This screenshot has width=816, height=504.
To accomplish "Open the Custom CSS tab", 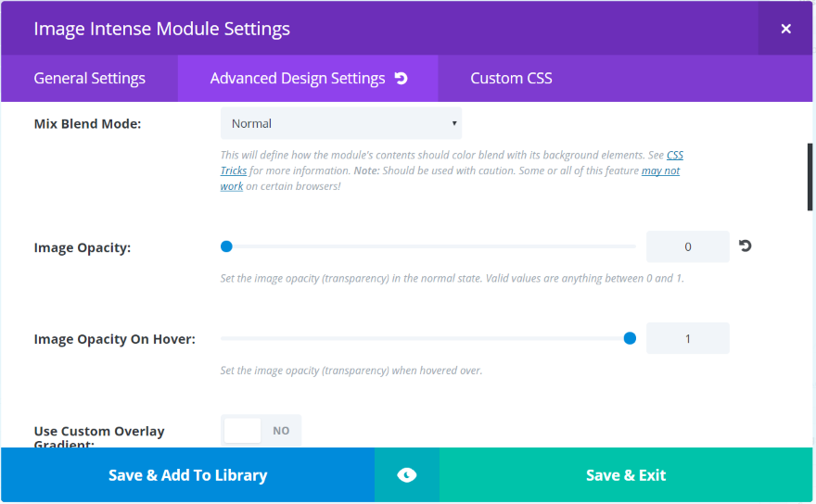I will pyautogui.click(x=511, y=78).
